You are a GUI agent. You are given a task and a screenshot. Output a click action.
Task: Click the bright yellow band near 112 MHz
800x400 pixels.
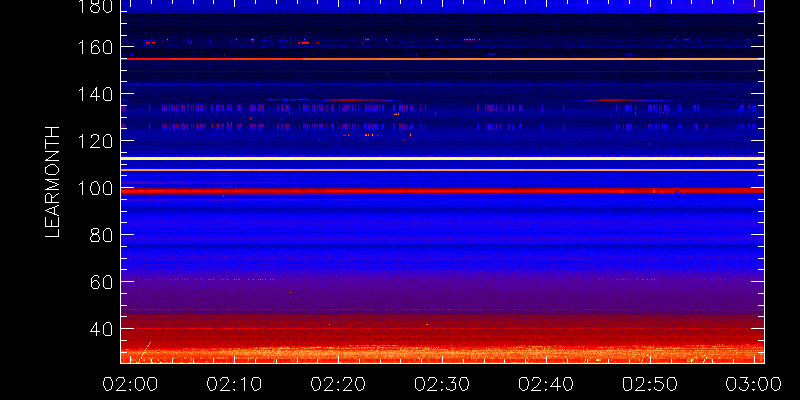coord(442,158)
